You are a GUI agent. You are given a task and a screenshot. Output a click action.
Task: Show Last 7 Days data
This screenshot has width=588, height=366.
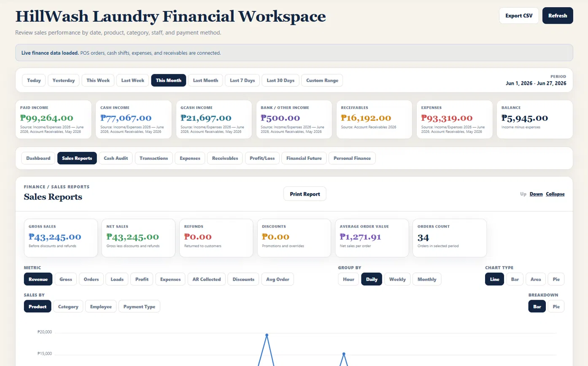(243, 80)
